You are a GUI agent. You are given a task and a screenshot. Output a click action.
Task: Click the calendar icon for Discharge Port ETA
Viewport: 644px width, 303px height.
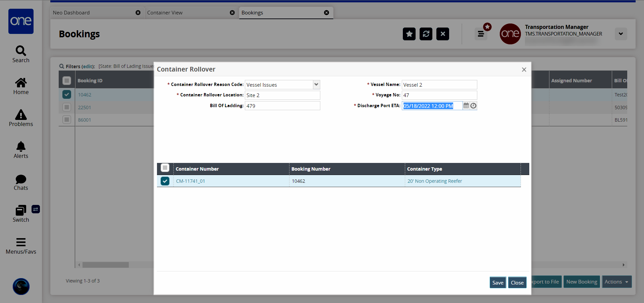click(x=466, y=106)
